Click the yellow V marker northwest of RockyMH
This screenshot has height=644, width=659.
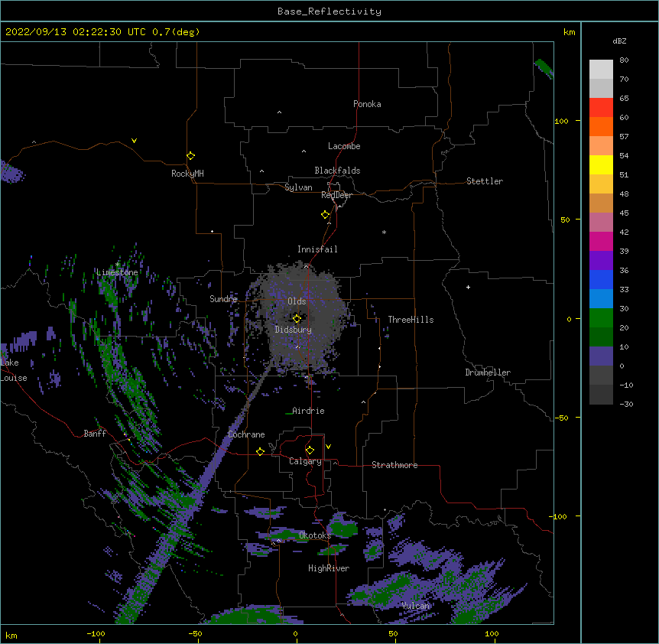(x=134, y=141)
